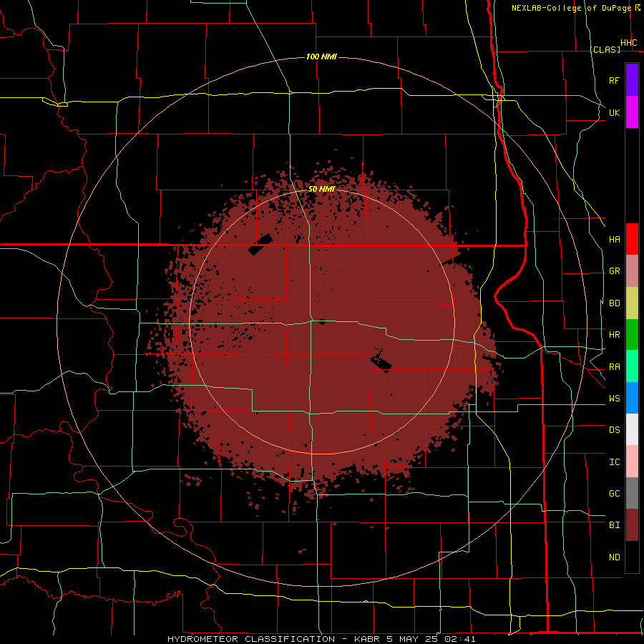
Task: Select the gray GC legend swatch
Action: point(632,493)
